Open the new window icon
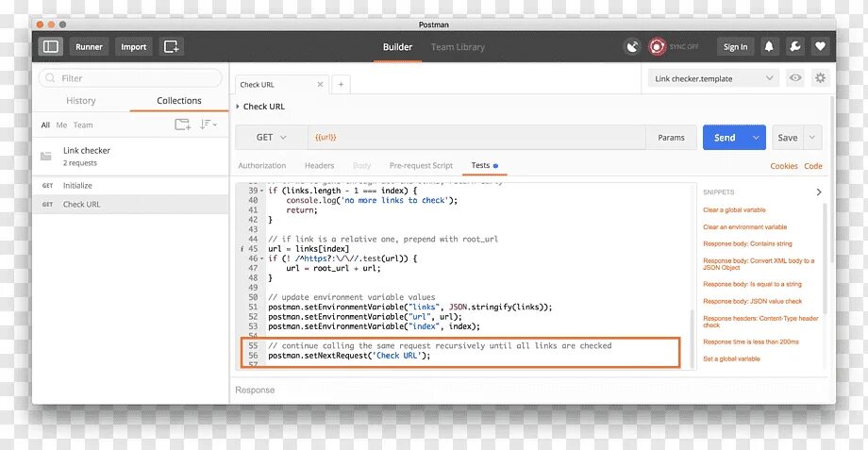Viewport: 868px width, 450px height. tap(171, 46)
